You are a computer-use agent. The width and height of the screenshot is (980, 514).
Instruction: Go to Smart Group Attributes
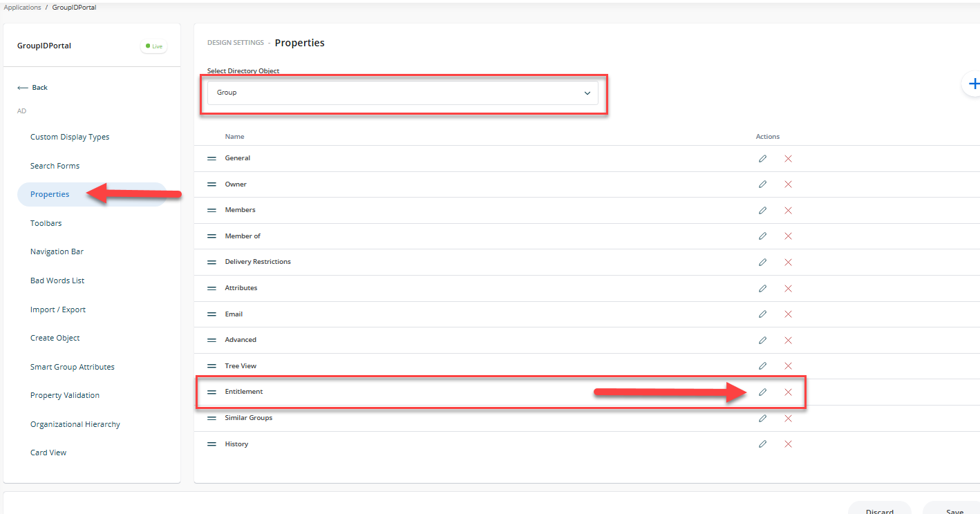(x=73, y=367)
